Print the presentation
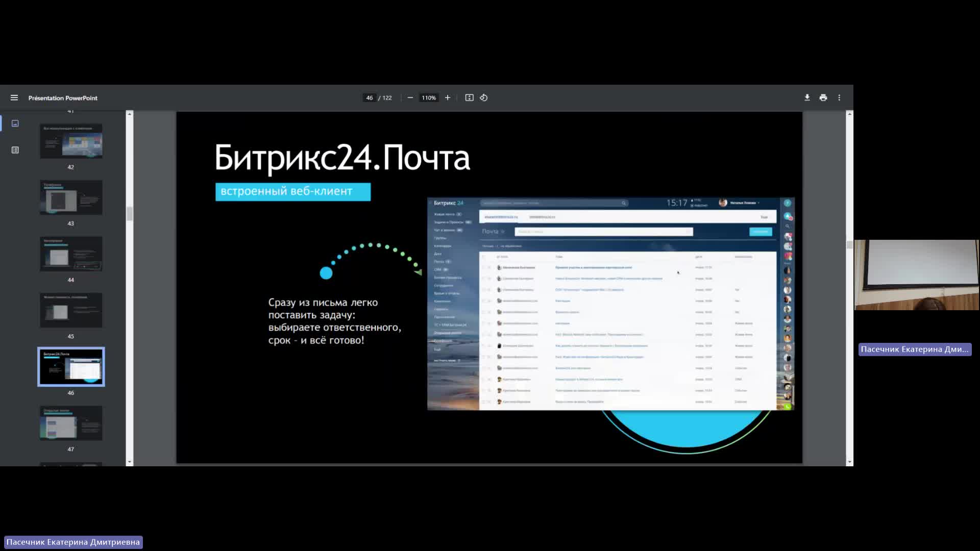 tap(823, 97)
